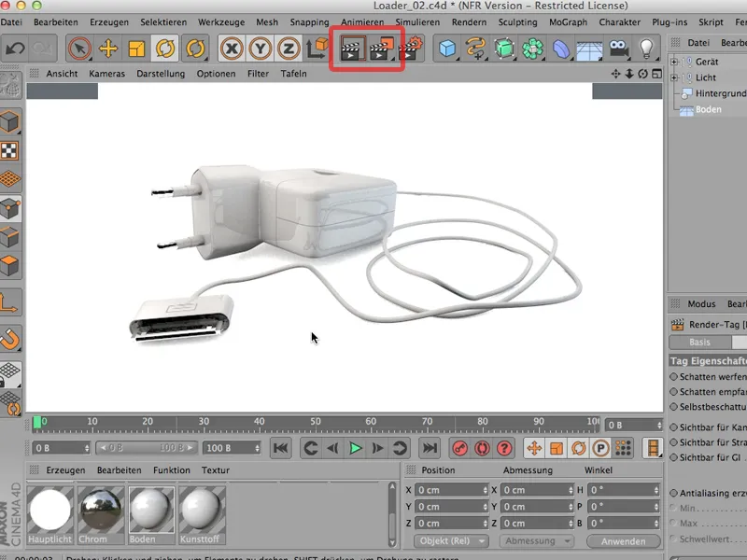Screen dimensions: 747x560
Task: Open the Animieren menu
Action: click(x=362, y=21)
